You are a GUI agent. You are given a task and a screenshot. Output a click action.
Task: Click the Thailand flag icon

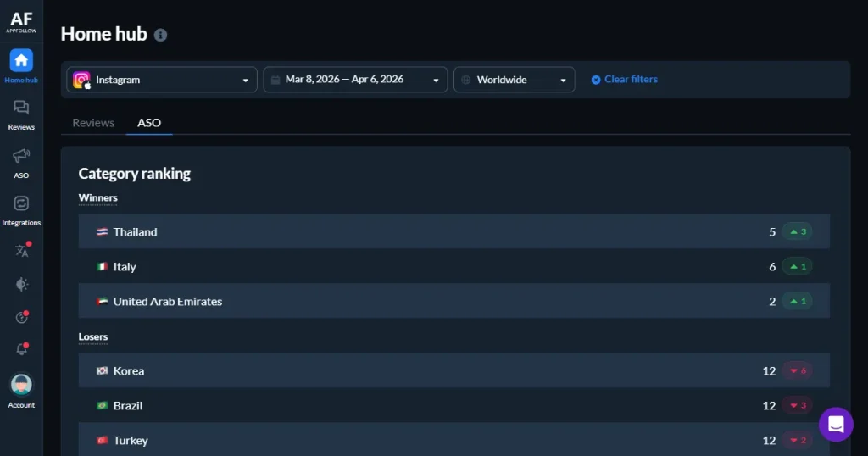[102, 232]
